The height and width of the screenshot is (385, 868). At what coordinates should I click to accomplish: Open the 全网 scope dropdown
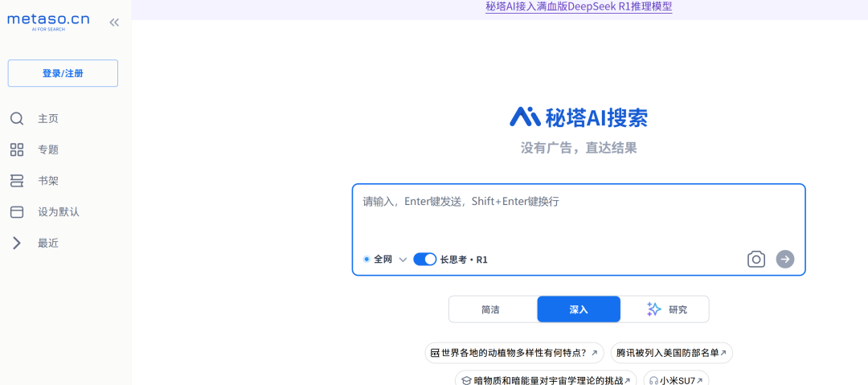tap(385, 260)
